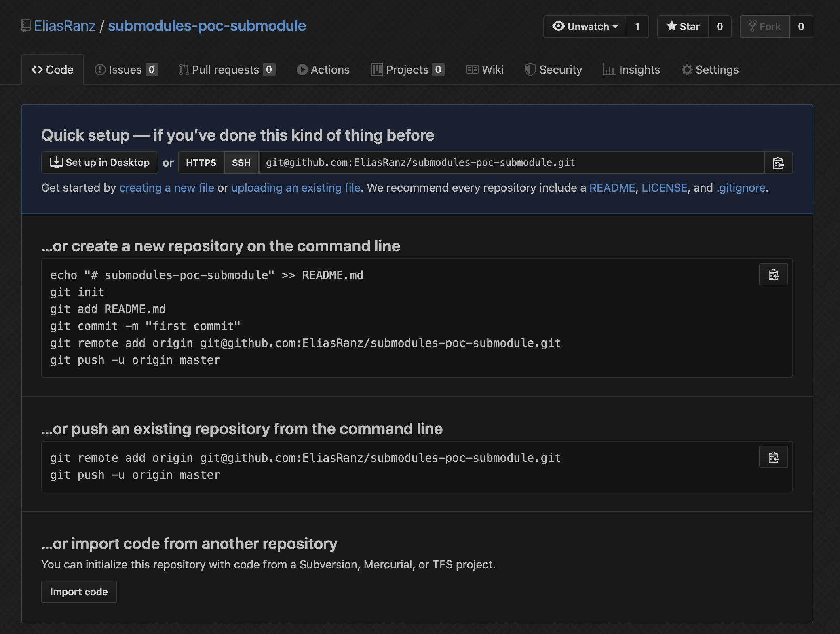Click the play icon on Actions tab
Screen dimensions: 840x634
tap(302, 70)
